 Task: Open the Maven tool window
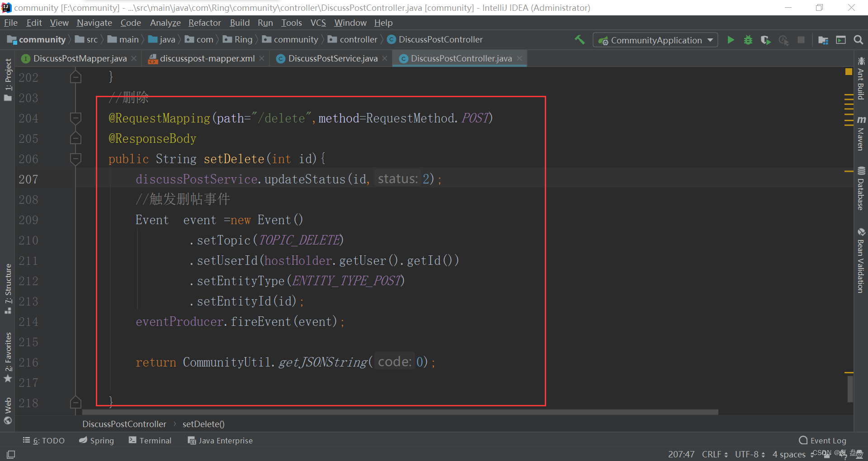click(x=861, y=133)
